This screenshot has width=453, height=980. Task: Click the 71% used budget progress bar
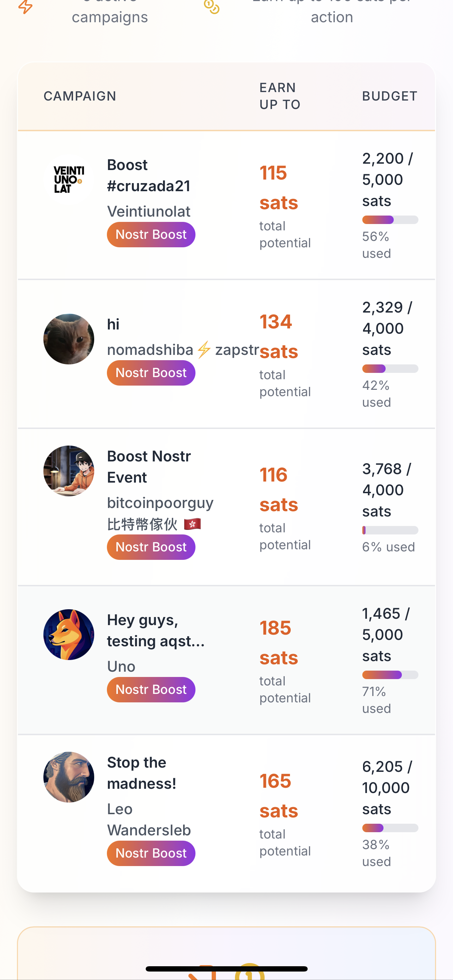point(390,675)
